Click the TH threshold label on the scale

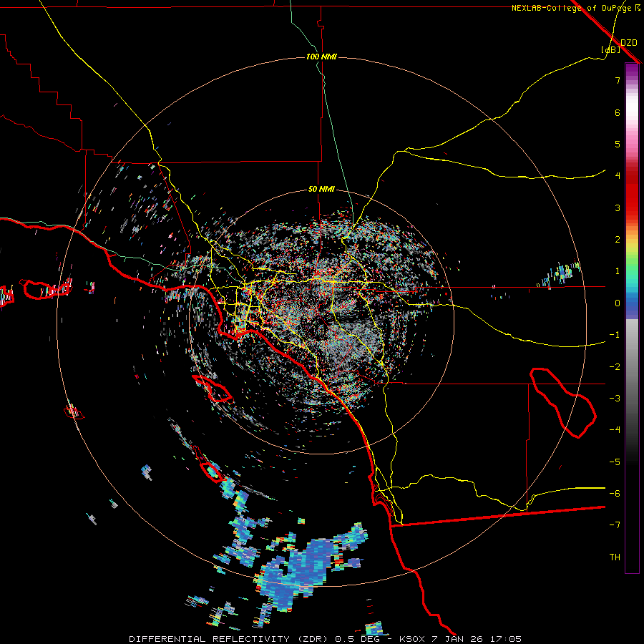(615, 557)
